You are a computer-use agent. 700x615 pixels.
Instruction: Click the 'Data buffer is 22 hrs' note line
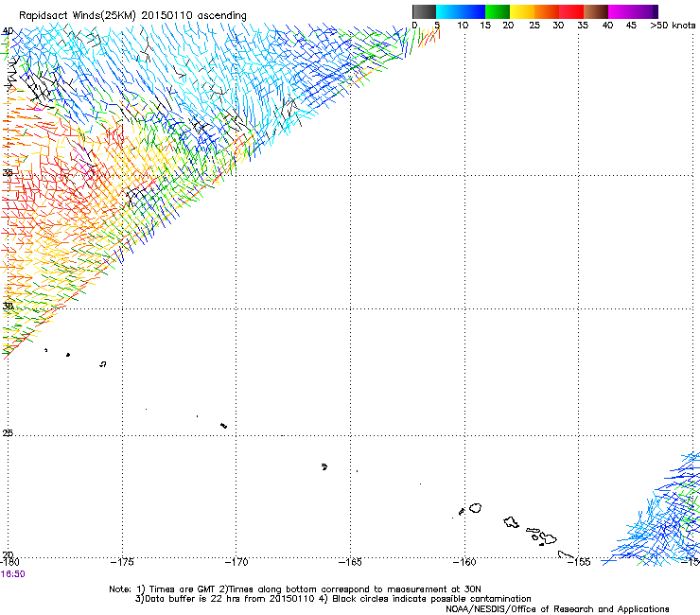[x=333, y=599]
